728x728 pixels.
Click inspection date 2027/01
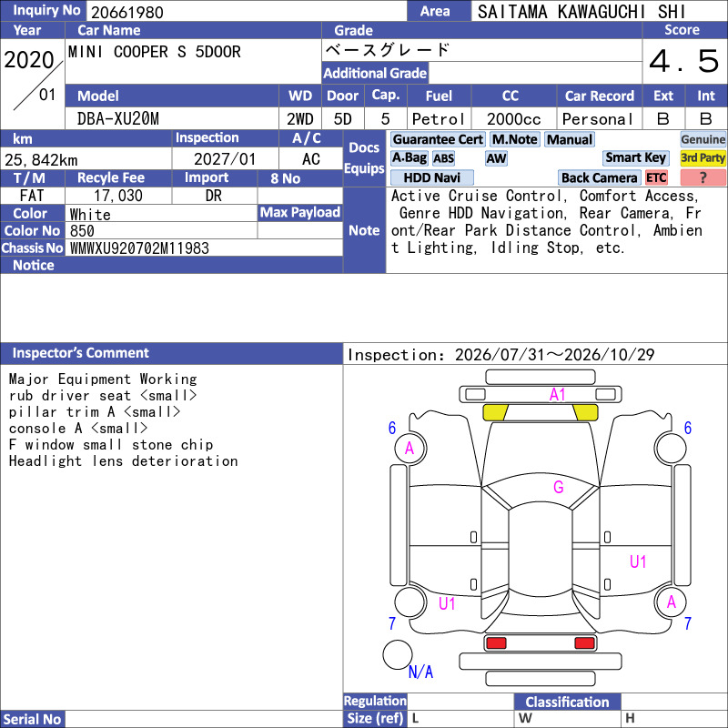[225, 159]
